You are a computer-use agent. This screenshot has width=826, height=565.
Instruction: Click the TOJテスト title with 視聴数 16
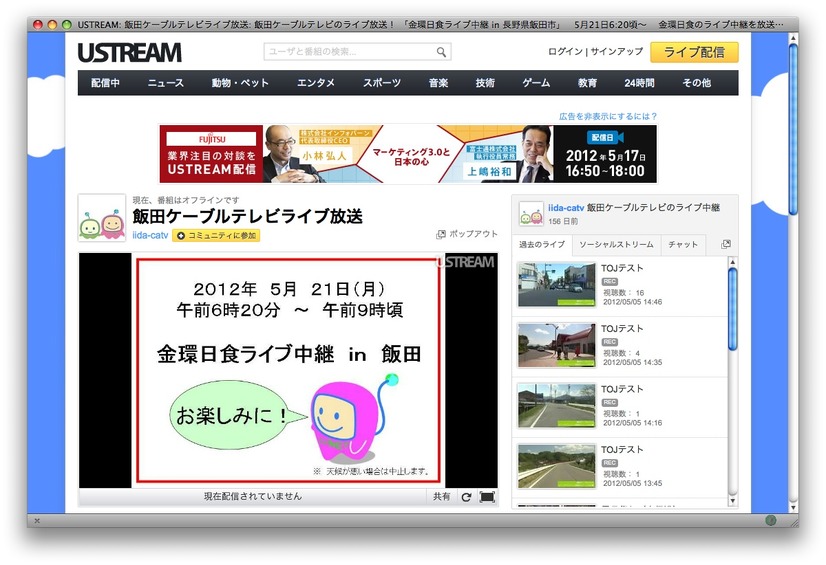622,268
